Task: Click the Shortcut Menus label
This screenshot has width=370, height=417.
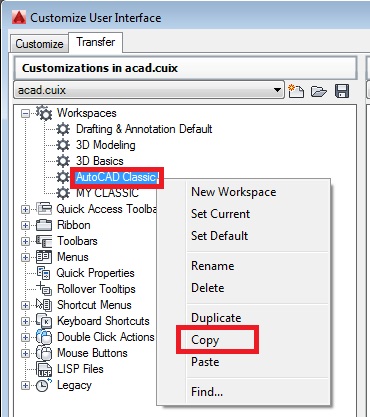Action: [94, 305]
